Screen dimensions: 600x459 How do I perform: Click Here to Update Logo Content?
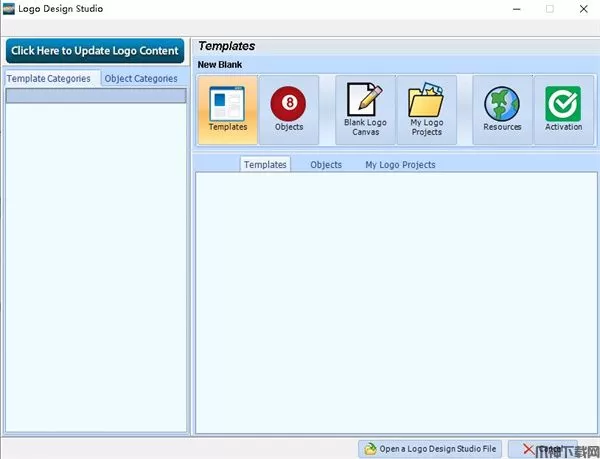coord(95,51)
